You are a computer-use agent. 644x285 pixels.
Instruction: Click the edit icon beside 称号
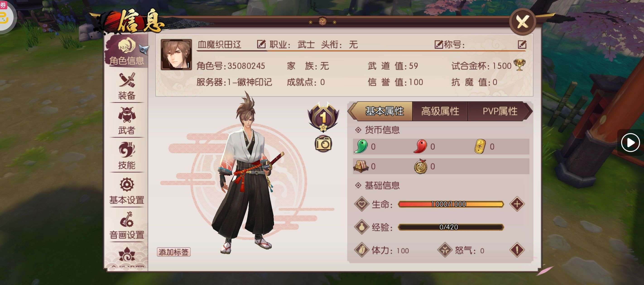[x=522, y=45]
